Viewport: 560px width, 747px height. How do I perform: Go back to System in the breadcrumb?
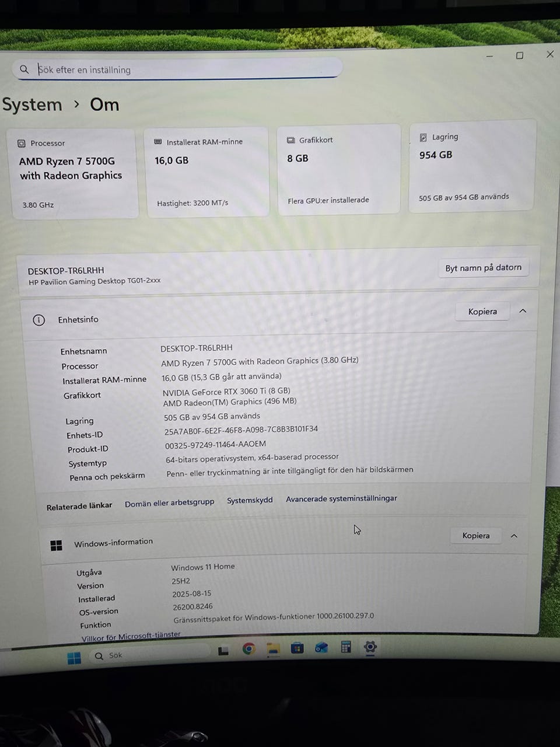pos(32,104)
